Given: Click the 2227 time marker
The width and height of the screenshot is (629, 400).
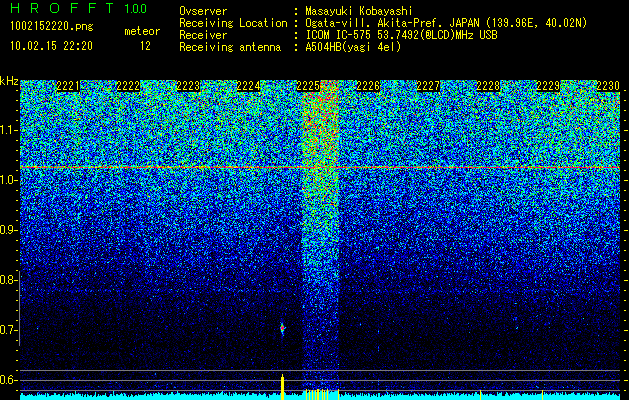Looking at the screenshot, I should click(428, 86).
